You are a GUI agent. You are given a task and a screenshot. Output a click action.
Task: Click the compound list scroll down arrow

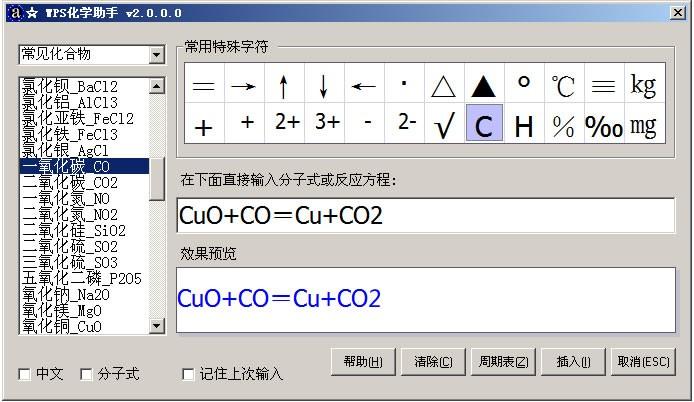pos(157,326)
